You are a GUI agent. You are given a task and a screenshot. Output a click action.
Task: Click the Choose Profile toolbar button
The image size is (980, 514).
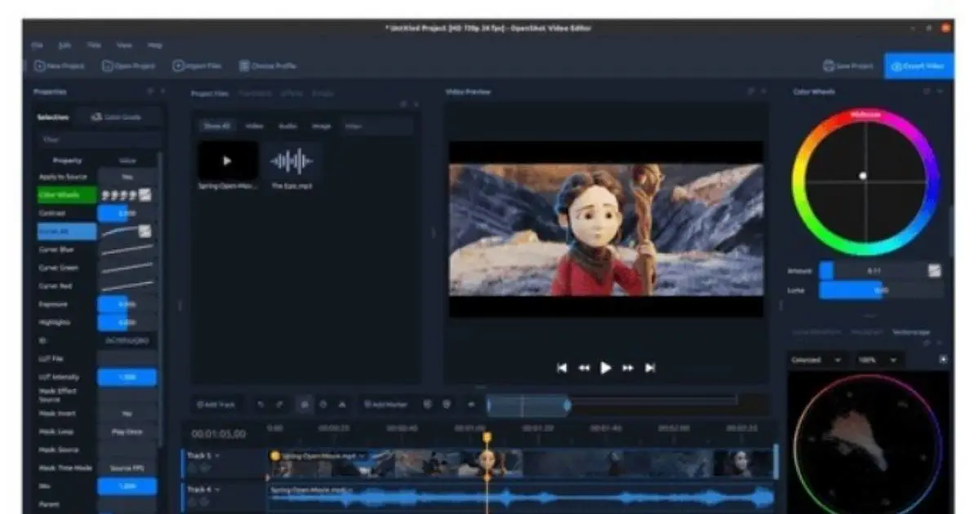pos(268,66)
